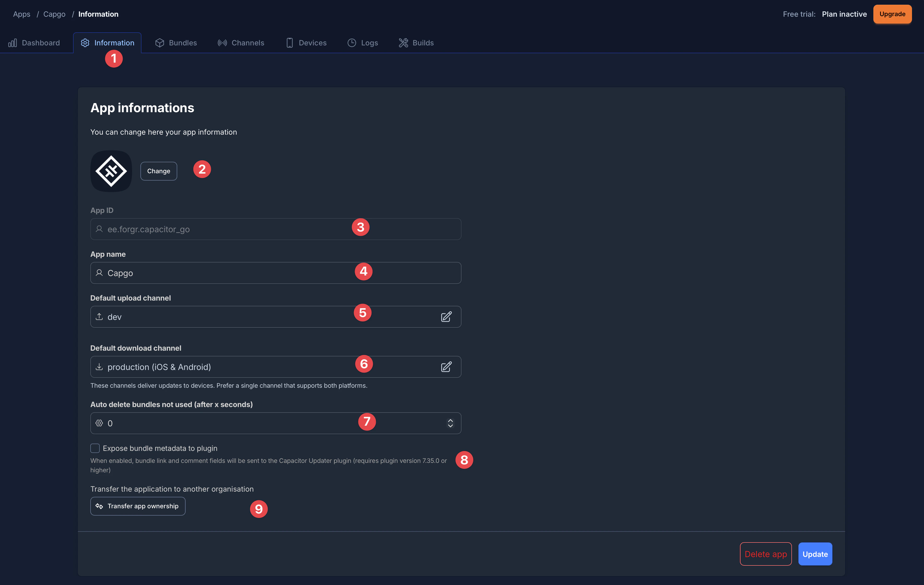Open Logs via the clock icon

pos(351,43)
